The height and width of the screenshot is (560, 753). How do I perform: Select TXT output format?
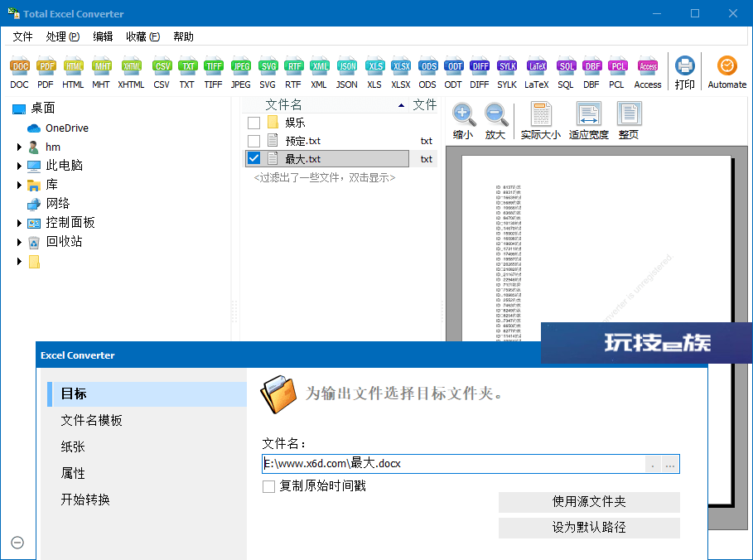pos(187,72)
